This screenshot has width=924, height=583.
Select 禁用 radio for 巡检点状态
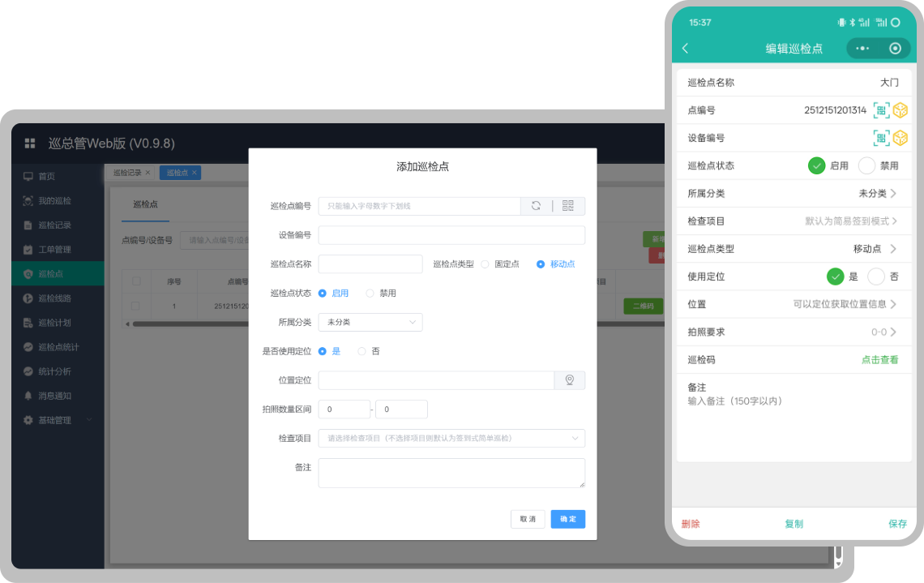(x=371, y=293)
